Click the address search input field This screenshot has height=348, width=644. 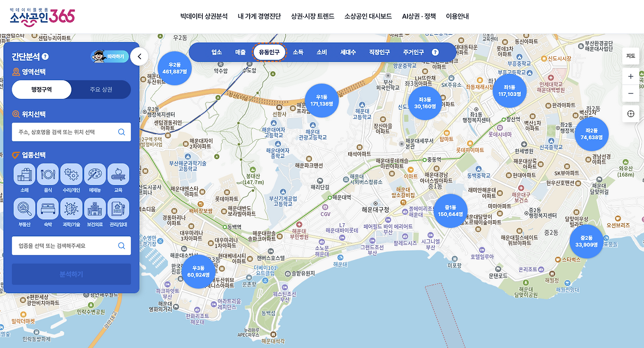click(x=65, y=132)
